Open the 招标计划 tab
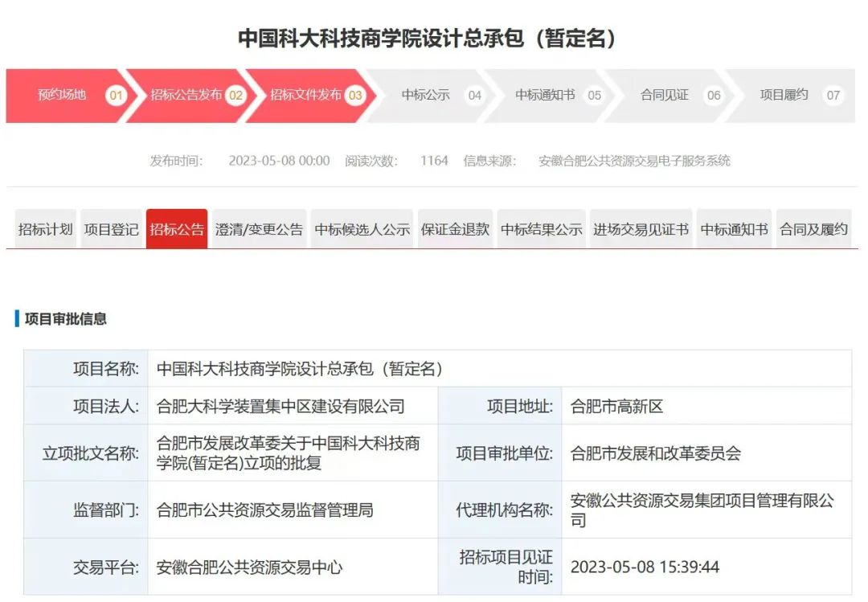 point(45,229)
